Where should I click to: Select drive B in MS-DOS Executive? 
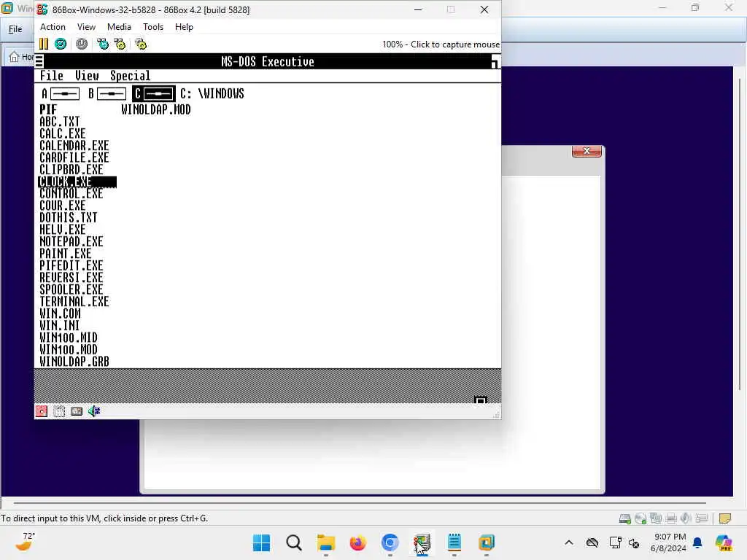(107, 94)
